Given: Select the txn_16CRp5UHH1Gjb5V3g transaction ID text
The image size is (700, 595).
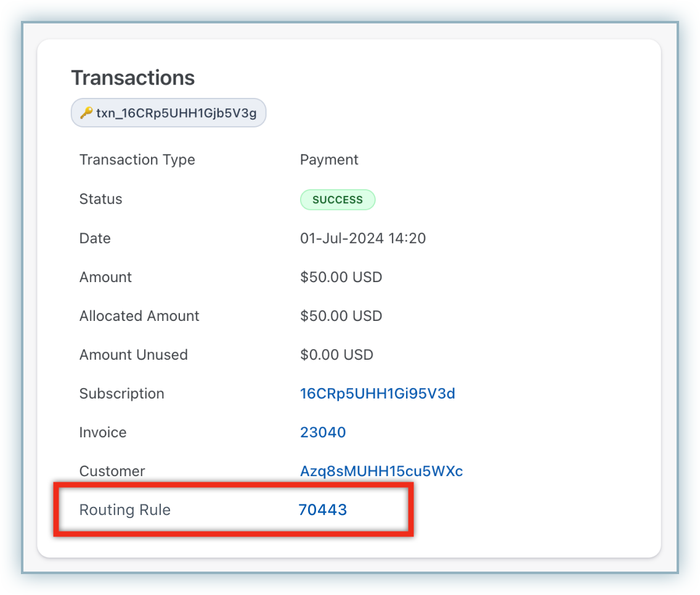Looking at the screenshot, I should click(176, 113).
